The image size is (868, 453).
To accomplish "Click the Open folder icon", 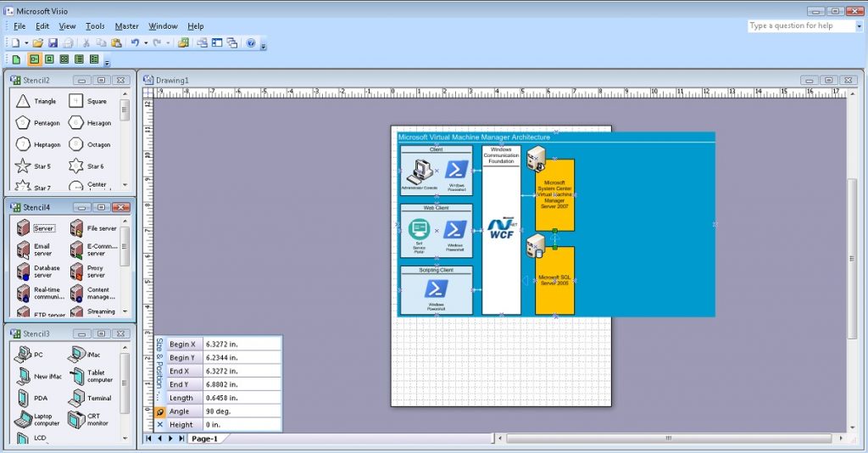I will [37, 43].
